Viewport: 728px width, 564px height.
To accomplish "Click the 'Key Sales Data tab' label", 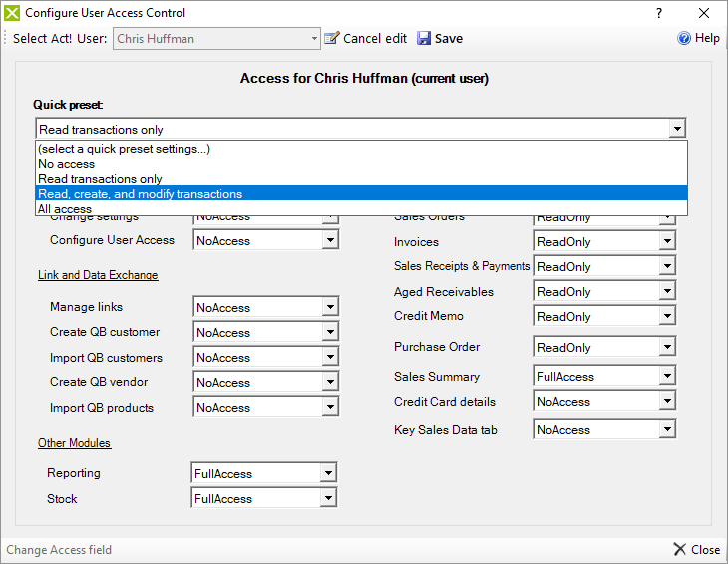I will point(445,430).
